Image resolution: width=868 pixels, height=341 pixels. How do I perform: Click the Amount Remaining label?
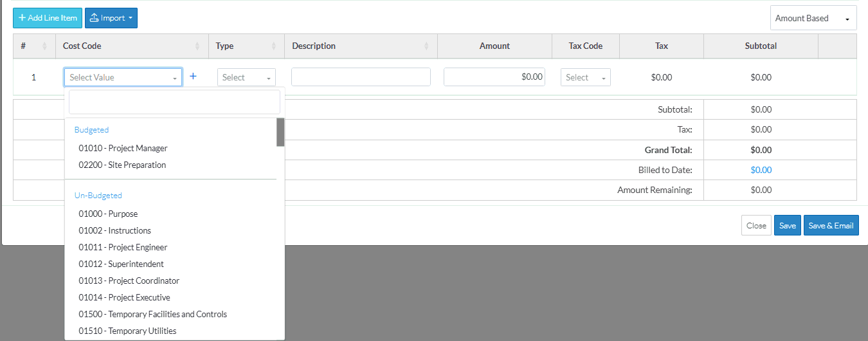[655, 190]
